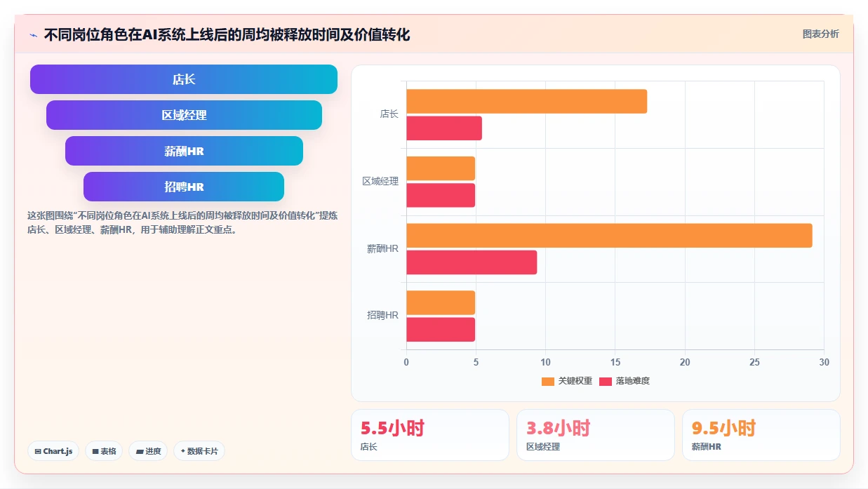Select the 招聘HR funnel bar

[x=184, y=187]
